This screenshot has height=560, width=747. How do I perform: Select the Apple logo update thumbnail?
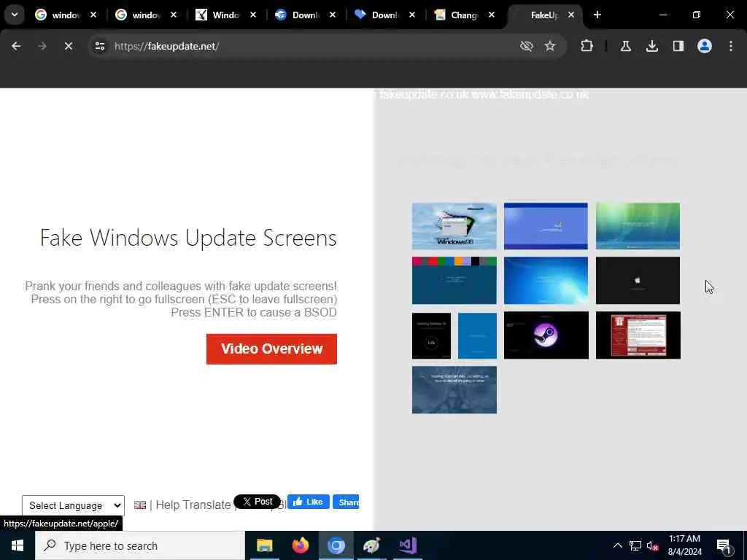(x=638, y=281)
